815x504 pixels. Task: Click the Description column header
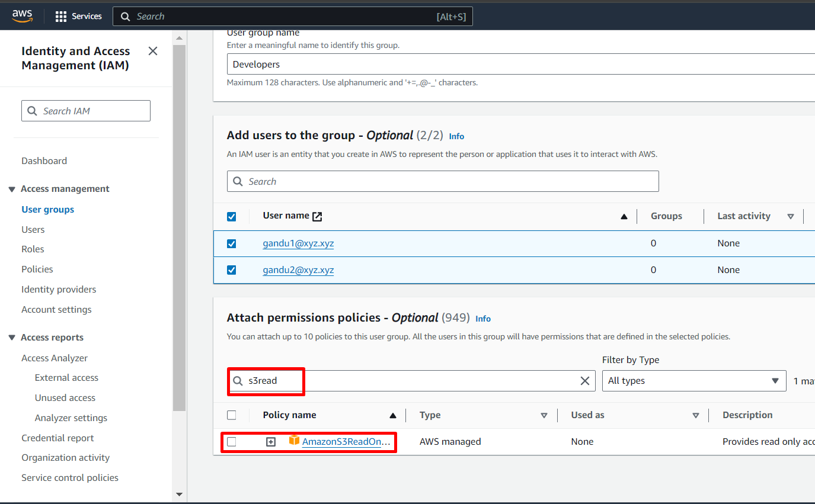[747, 415]
